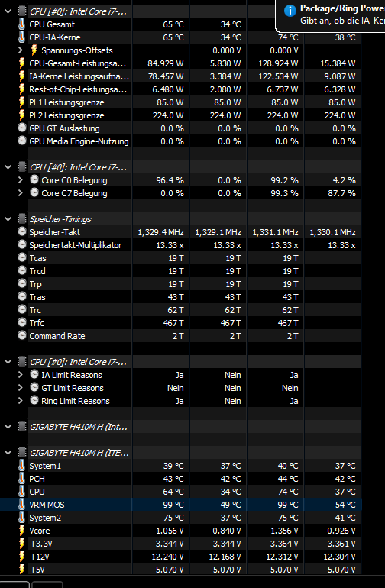Collapse the Speicher-Timings section
Viewport: 385px width, 588px height.
point(8,219)
